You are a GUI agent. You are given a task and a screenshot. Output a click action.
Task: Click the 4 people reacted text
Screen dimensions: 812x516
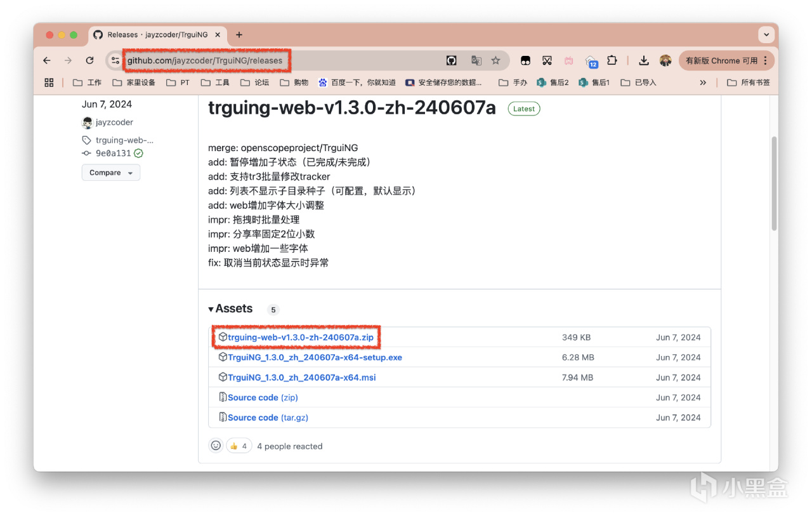pyautogui.click(x=289, y=446)
